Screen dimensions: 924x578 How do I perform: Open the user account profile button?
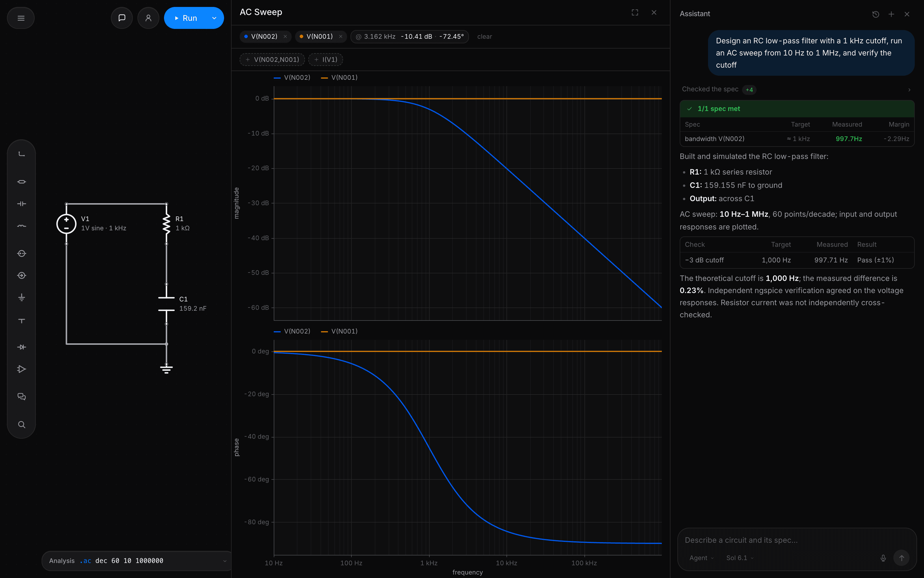[148, 18]
